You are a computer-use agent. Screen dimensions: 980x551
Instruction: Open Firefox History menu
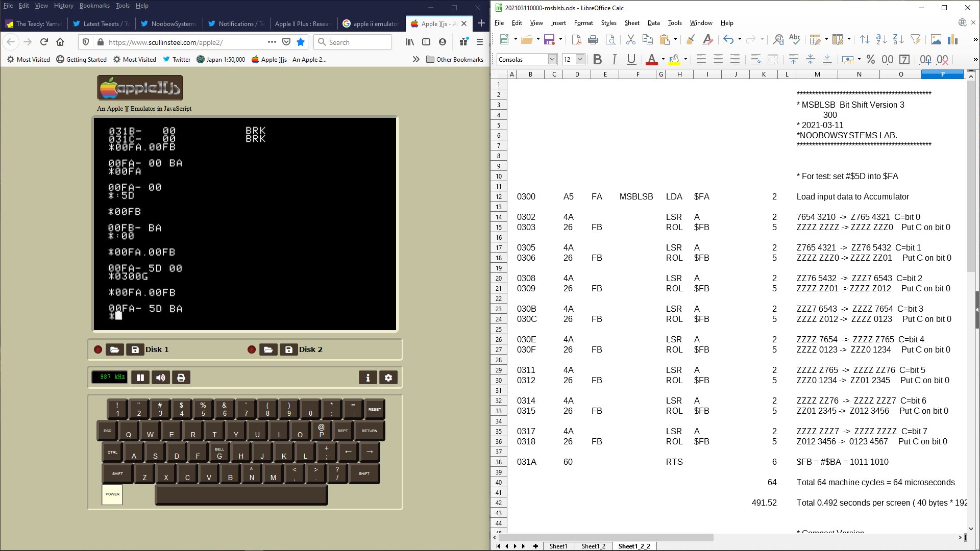(63, 6)
